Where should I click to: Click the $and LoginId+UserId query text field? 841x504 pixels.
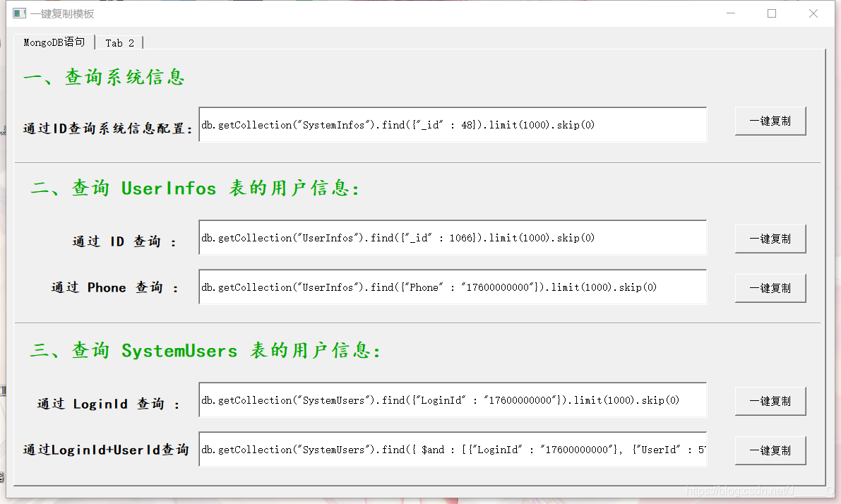coord(452,450)
